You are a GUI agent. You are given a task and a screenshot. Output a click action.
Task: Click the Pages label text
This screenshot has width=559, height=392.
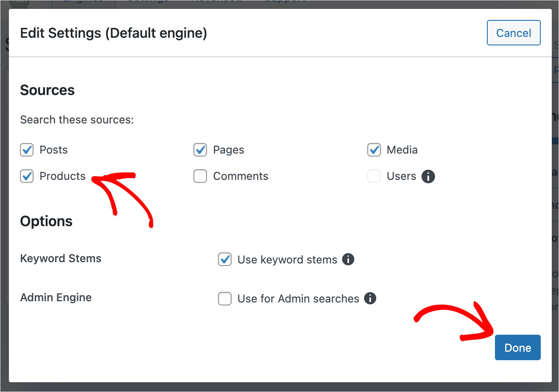click(x=229, y=150)
